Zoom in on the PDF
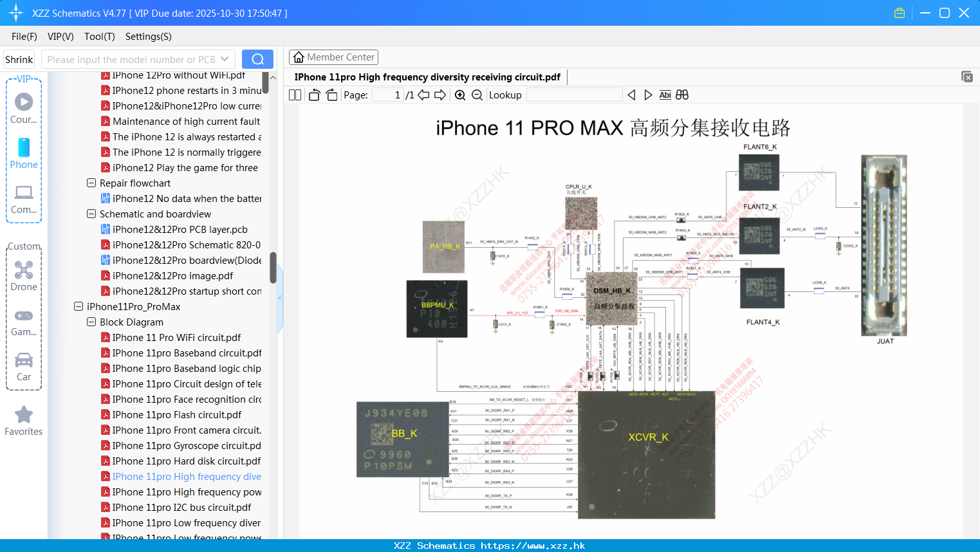 pyautogui.click(x=460, y=95)
